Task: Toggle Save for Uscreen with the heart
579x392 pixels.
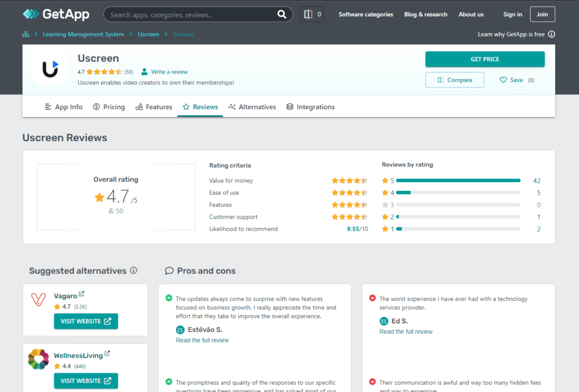Action: click(504, 80)
